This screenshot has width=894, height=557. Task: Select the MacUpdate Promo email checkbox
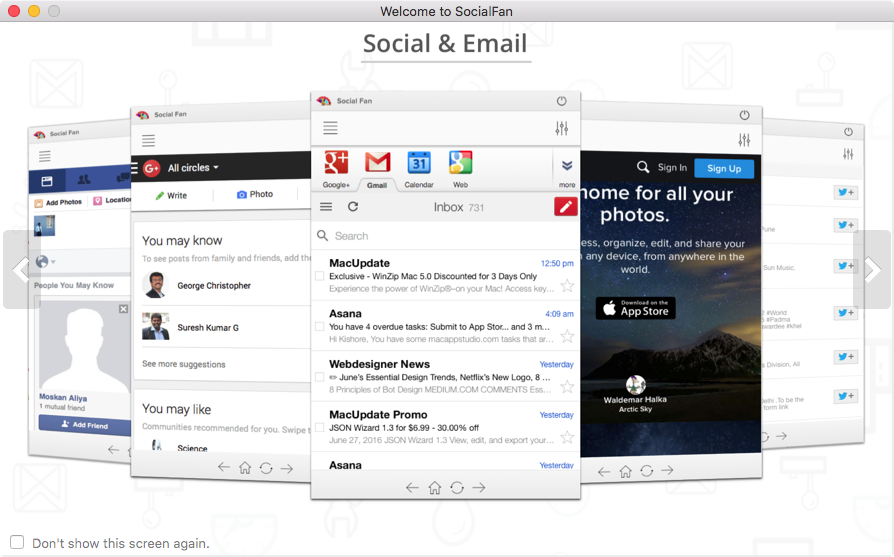pos(319,428)
